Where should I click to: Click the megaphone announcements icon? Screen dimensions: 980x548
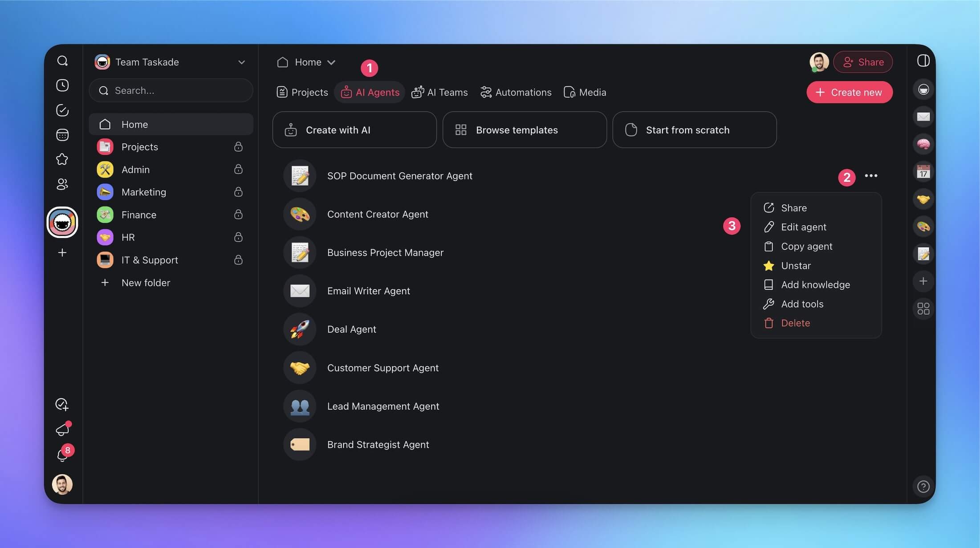(x=62, y=430)
